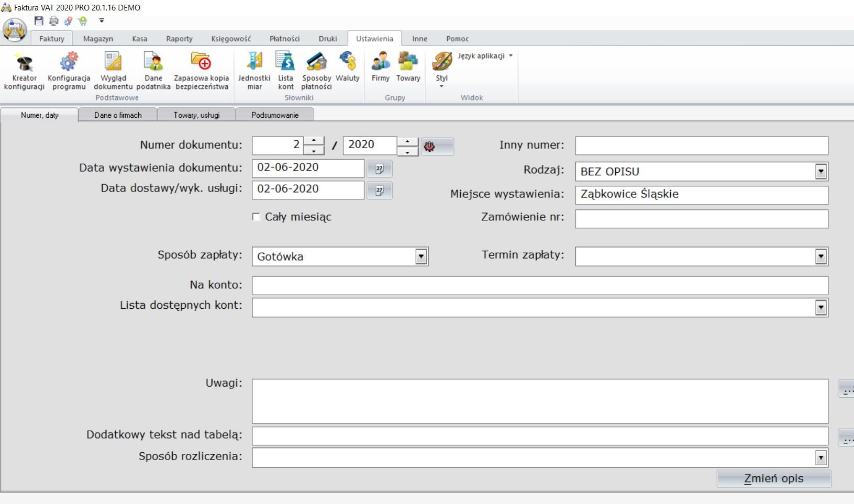Click the Zmień opis button
Image resolution: width=854 pixels, height=504 pixels.
tap(773, 479)
